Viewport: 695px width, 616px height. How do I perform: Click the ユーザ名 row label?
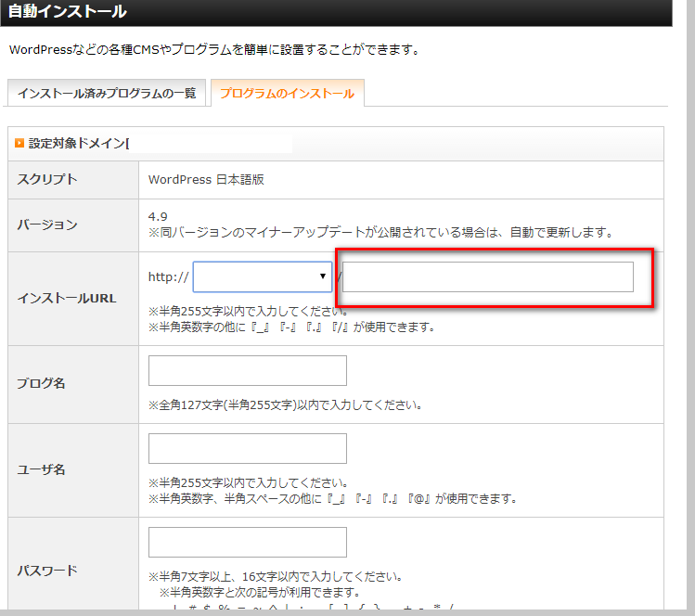click(41, 469)
